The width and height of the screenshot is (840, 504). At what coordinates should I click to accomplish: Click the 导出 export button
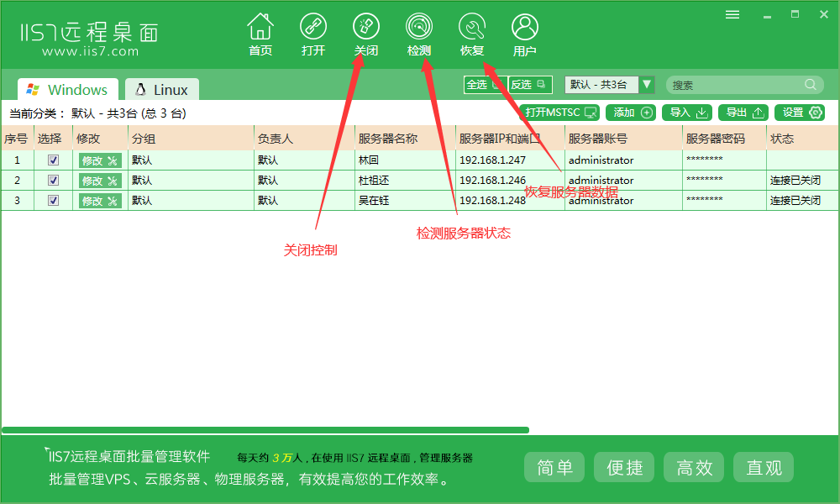click(x=743, y=113)
